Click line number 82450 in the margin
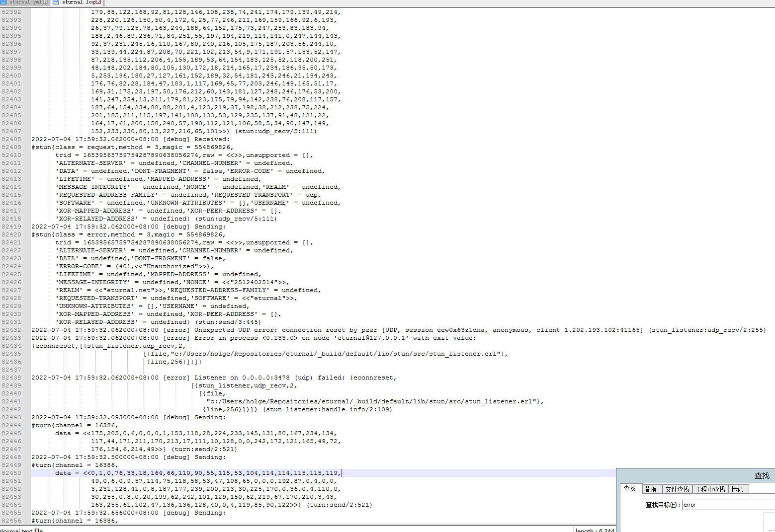 coord(11,473)
